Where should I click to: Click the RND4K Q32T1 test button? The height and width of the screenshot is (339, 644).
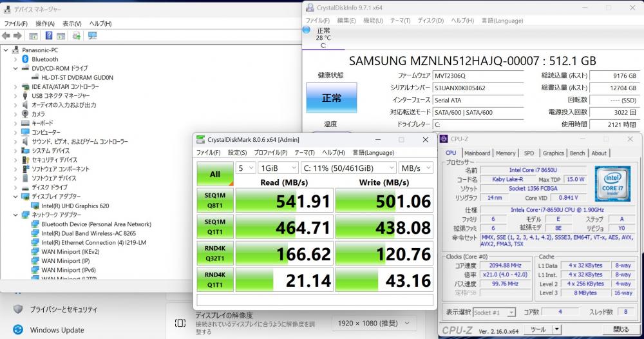click(215, 253)
